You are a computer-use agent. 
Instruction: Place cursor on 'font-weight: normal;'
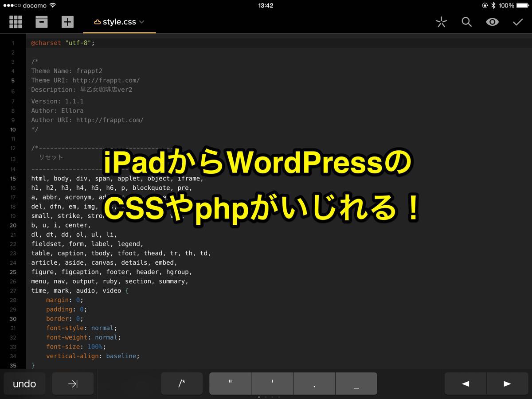tap(83, 337)
